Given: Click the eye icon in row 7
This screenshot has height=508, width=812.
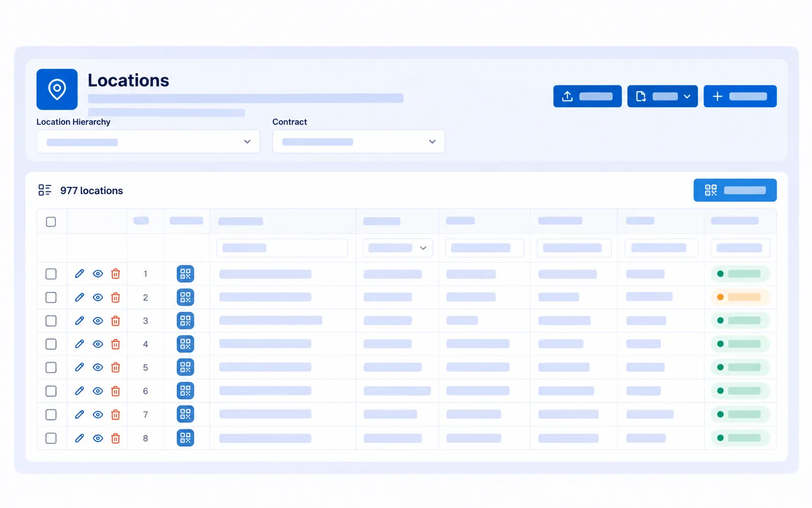Looking at the screenshot, I should 98,415.
